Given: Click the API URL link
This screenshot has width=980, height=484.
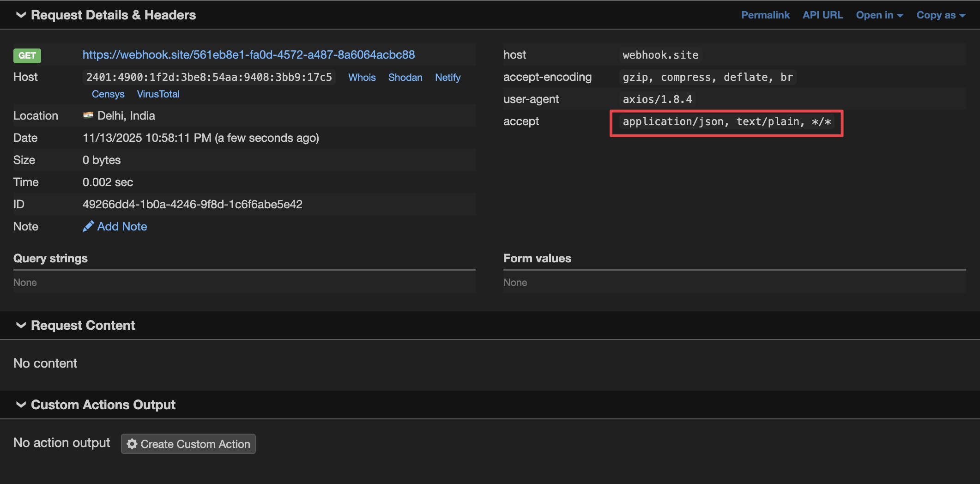Looking at the screenshot, I should tap(823, 15).
